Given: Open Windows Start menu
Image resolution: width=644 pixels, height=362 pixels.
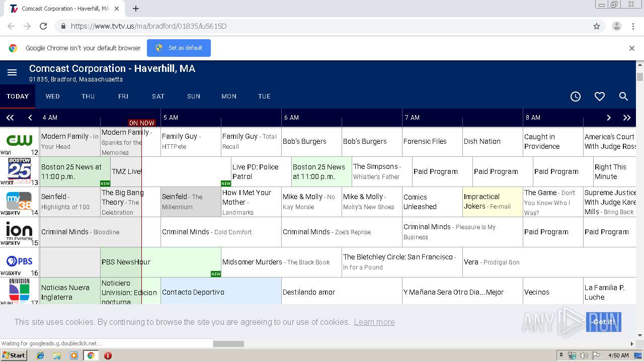Looking at the screenshot, I should point(14,355).
